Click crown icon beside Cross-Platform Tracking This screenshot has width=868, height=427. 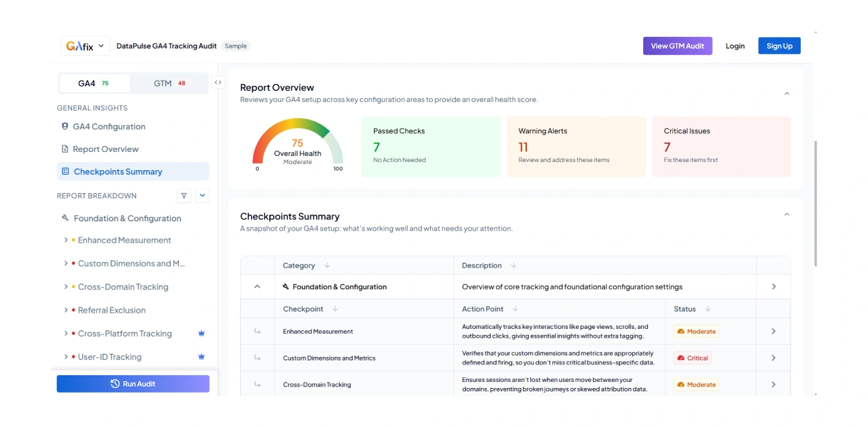click(201, 334)
